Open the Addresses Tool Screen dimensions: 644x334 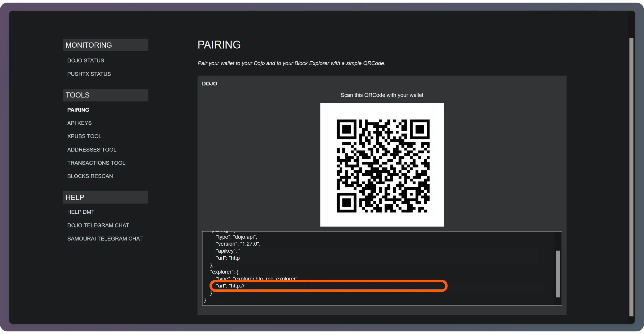click(x=92, y=150)
